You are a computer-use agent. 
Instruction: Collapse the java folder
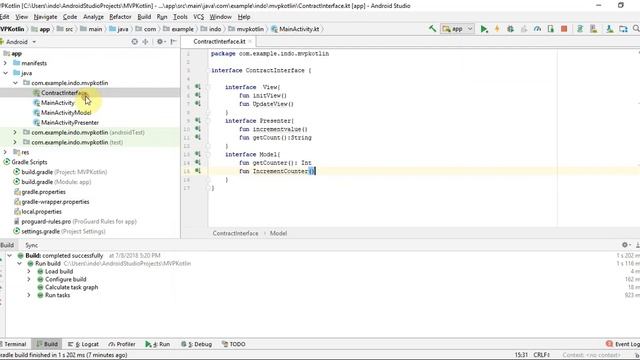coord(5,73)
